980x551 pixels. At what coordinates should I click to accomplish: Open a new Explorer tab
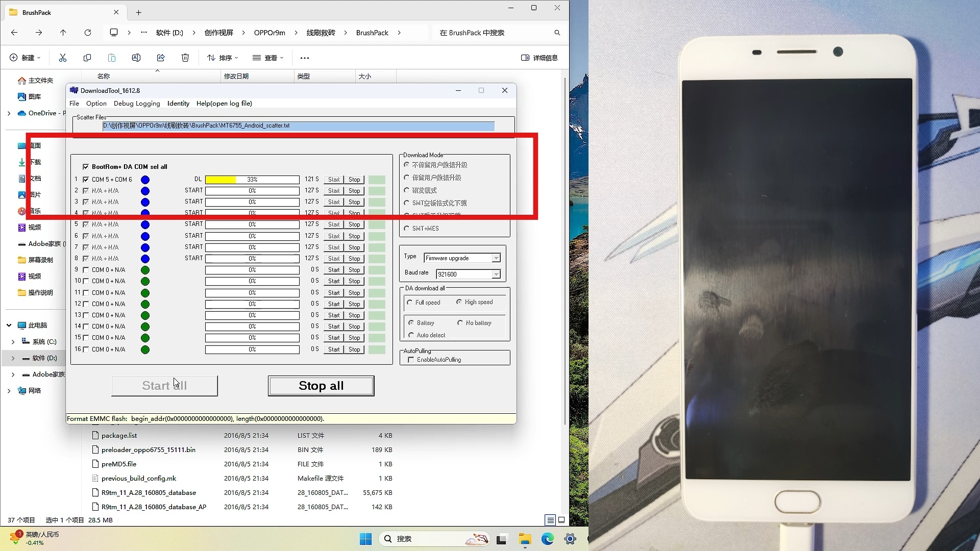point(139,12)
